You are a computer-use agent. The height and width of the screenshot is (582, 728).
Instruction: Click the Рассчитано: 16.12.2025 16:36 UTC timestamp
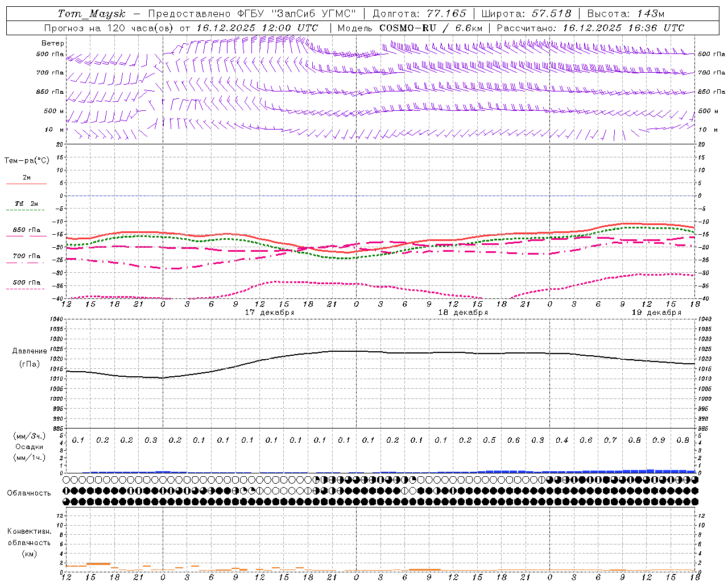point(590,28)
